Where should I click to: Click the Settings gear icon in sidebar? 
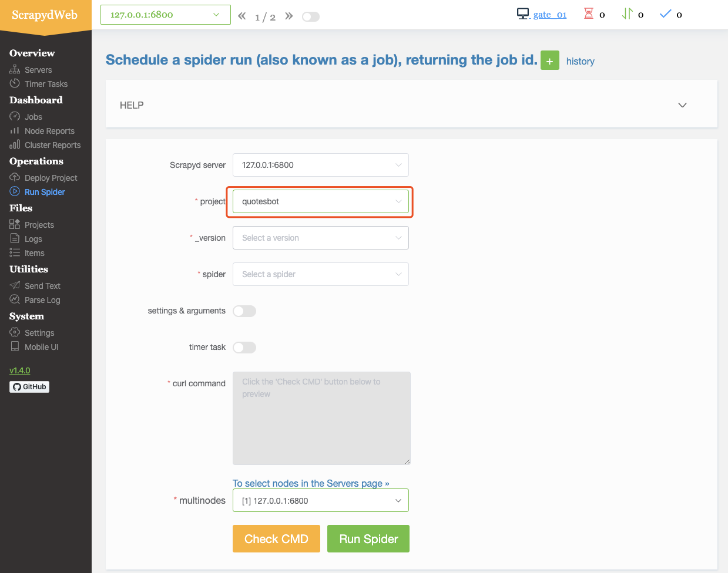click(x=15, y=332)
